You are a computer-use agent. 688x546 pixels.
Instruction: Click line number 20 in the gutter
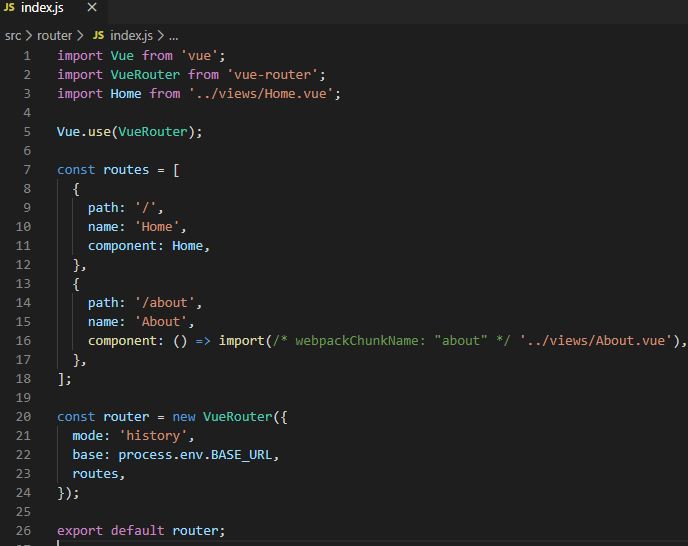click(x=23, y=417)
